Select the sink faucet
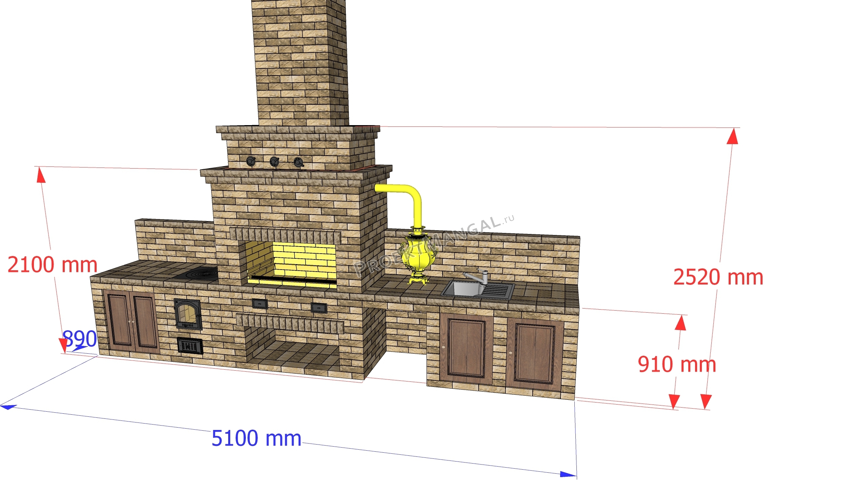Viewport: 868px width, 491px height. click(476, 277)
